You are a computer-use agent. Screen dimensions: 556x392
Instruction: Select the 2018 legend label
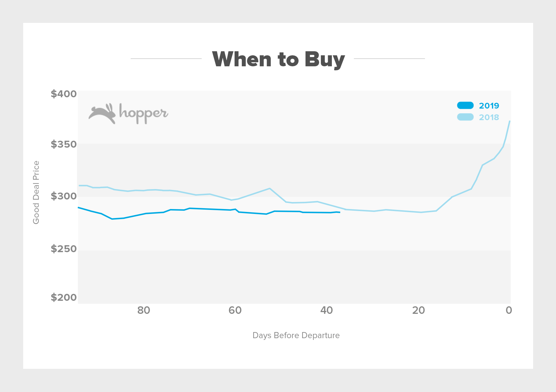(x=489, y=117)
